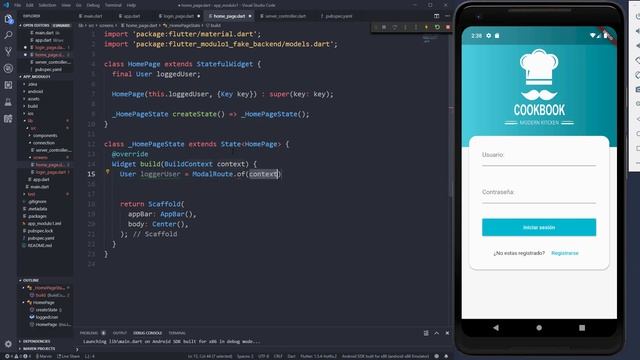Open the Test flask view in activity bar
Viewport: 640px width, 360px height.
[8, 102]
